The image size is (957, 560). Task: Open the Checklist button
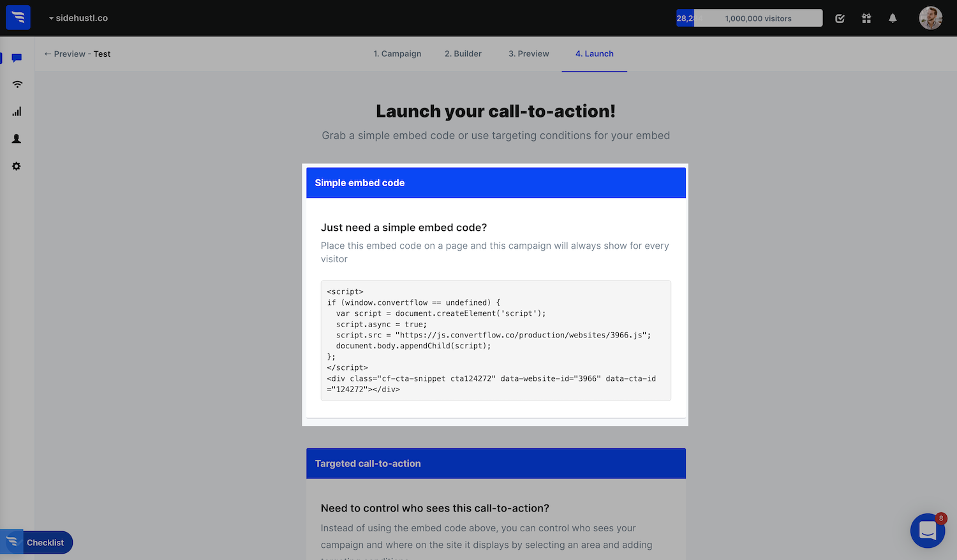(x=36, y=543)
